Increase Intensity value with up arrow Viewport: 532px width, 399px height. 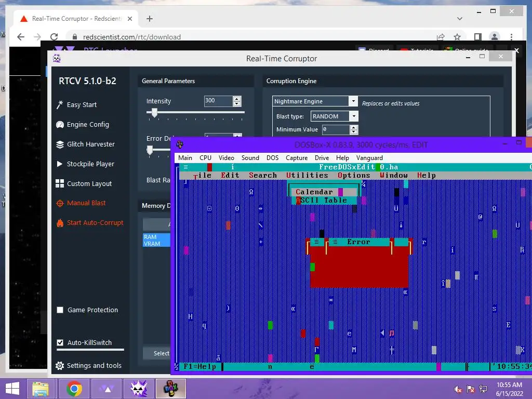point(237,99)
